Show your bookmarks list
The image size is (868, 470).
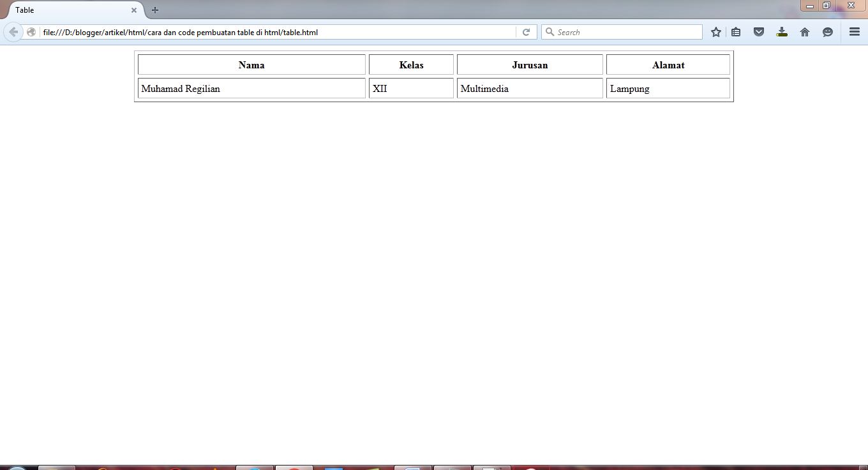coord(736,32)
